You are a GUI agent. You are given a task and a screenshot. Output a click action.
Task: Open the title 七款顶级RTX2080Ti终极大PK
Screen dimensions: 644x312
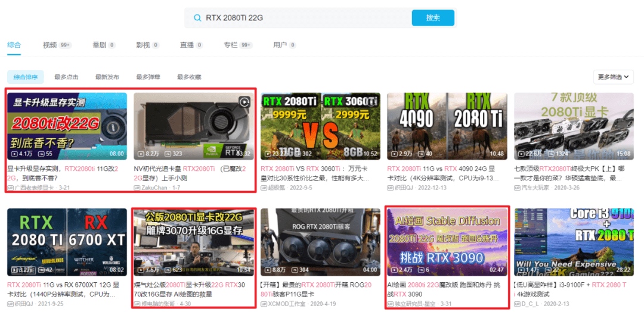tap(570, 173)
